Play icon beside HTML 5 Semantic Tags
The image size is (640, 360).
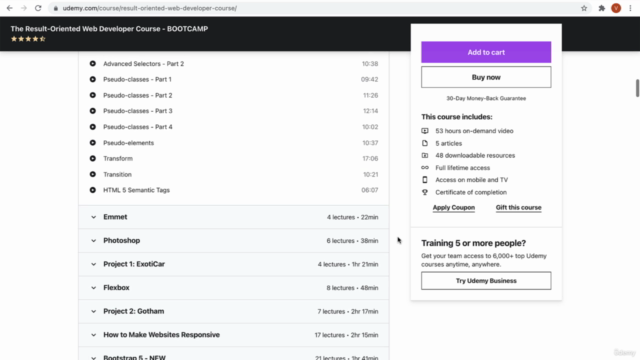93,190
